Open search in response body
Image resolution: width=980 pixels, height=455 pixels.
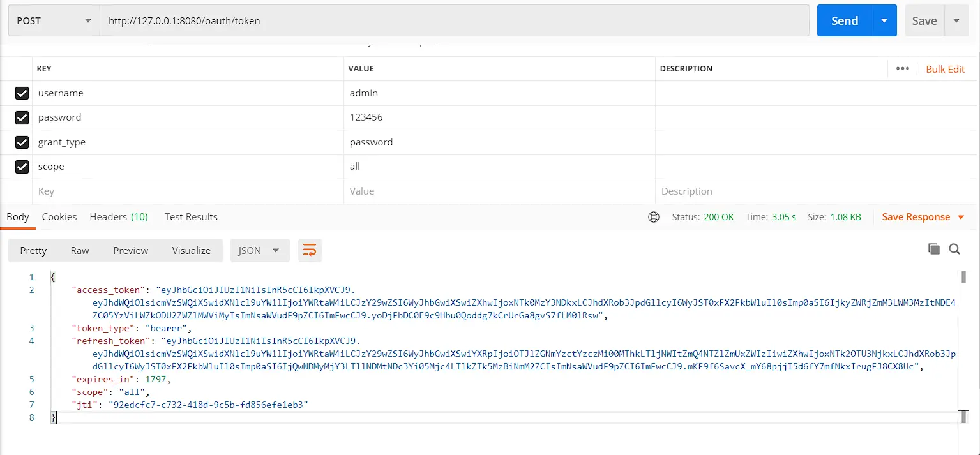point(954,250)
